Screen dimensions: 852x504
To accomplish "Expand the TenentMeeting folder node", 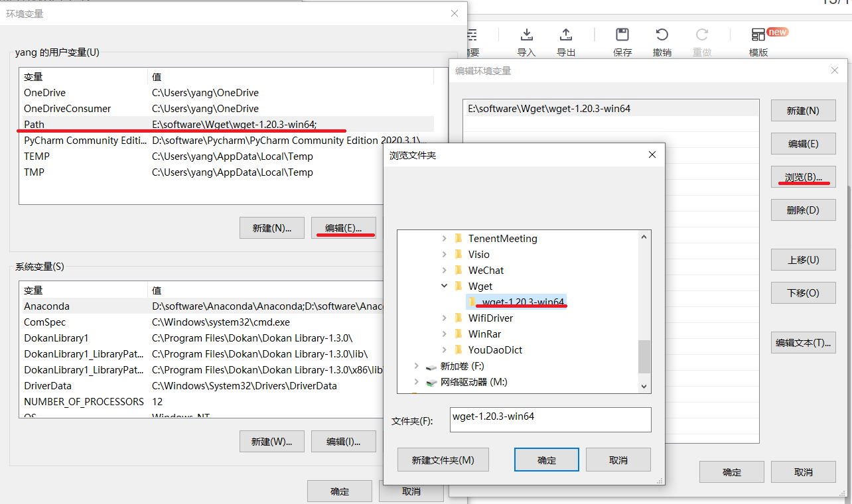I will pos(445,238).
